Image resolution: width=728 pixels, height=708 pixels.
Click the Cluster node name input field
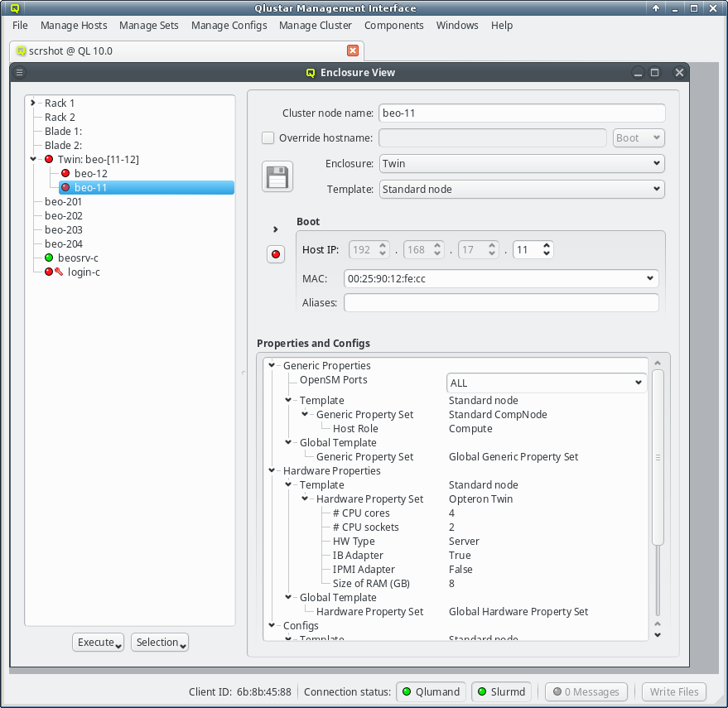[522, 113]
